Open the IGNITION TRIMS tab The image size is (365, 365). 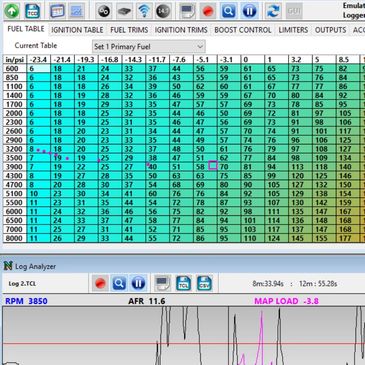(181, 30)
